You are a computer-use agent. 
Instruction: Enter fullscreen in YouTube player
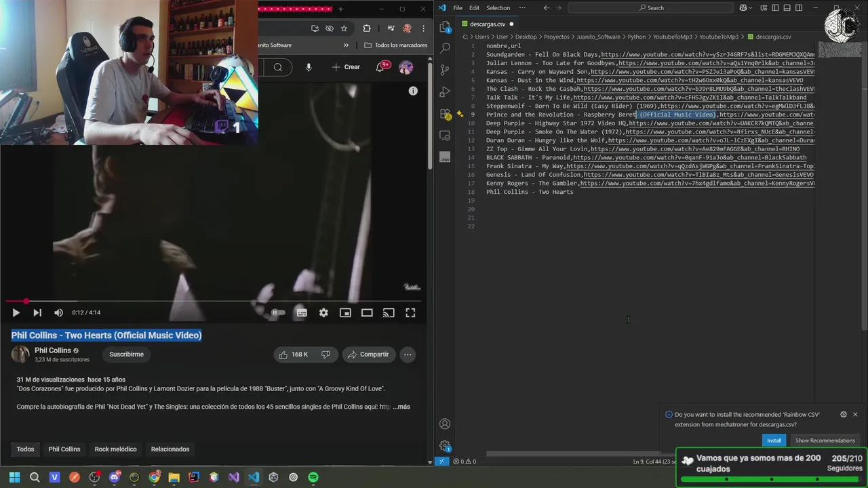click(x=410, y=312)
